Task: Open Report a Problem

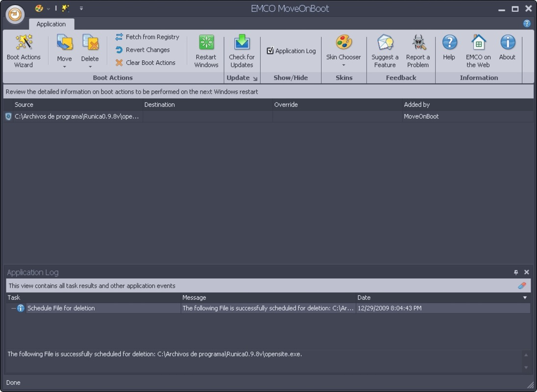Action: coord(418,51)
